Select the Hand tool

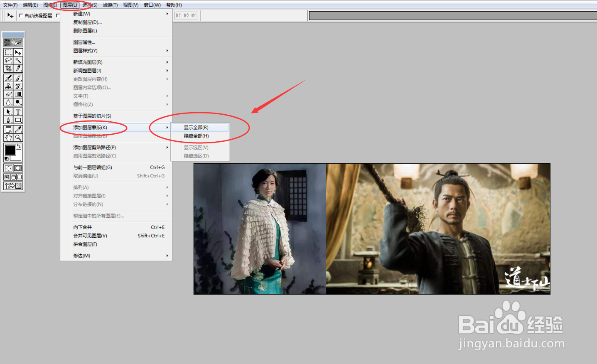pos(8,138)
